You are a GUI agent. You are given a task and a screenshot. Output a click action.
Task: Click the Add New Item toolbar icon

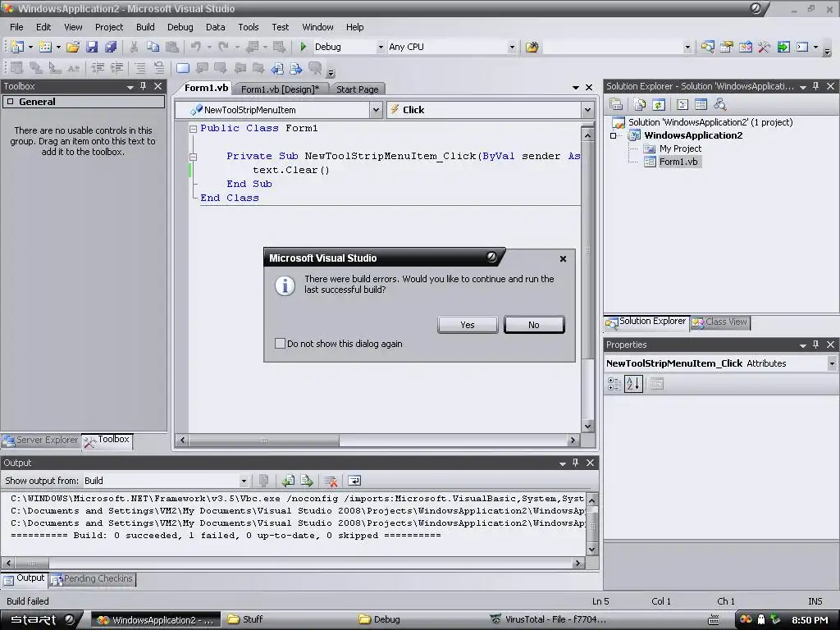(46, 47)
